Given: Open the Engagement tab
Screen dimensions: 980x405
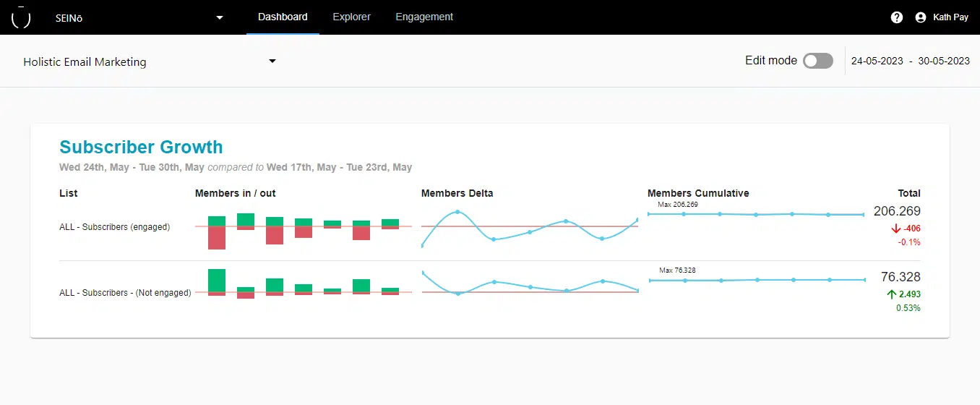Looking at the screenshot, I should click(424, 17).
